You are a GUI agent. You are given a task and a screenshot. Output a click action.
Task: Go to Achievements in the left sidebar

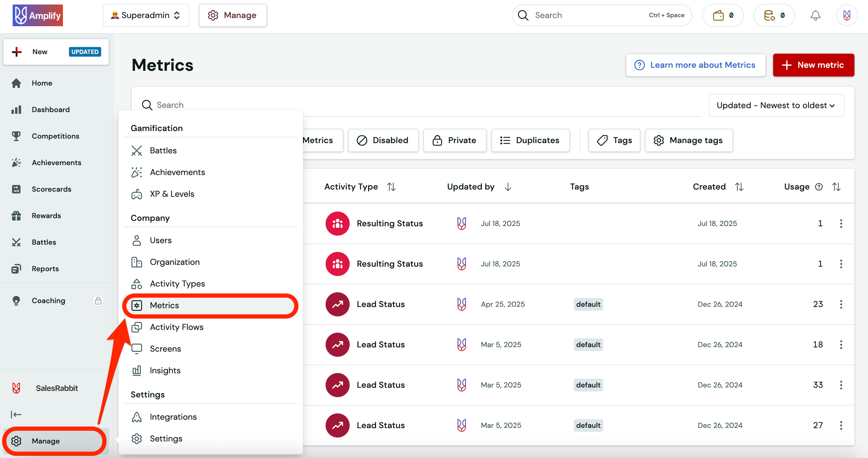click(x=56, y=162)
